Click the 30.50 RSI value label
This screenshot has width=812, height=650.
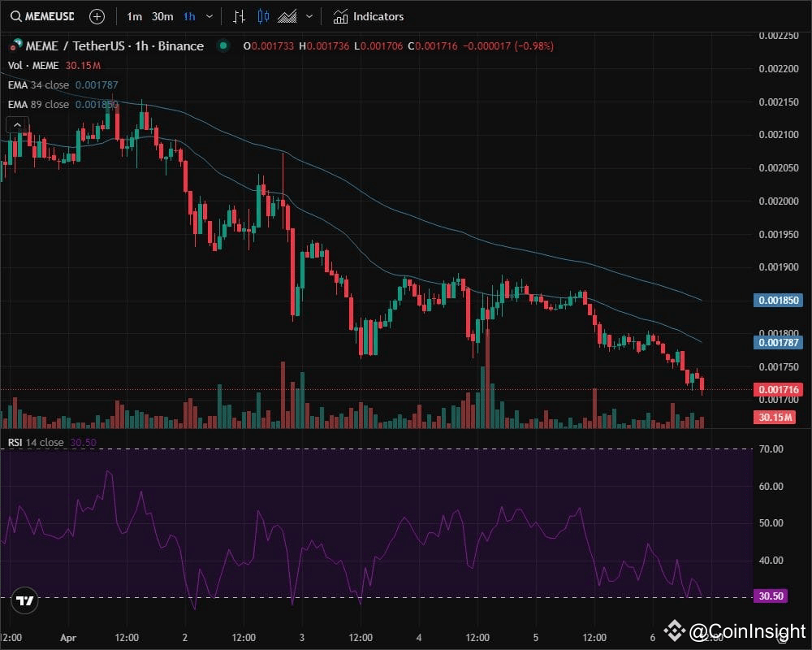tap(771, 596)
